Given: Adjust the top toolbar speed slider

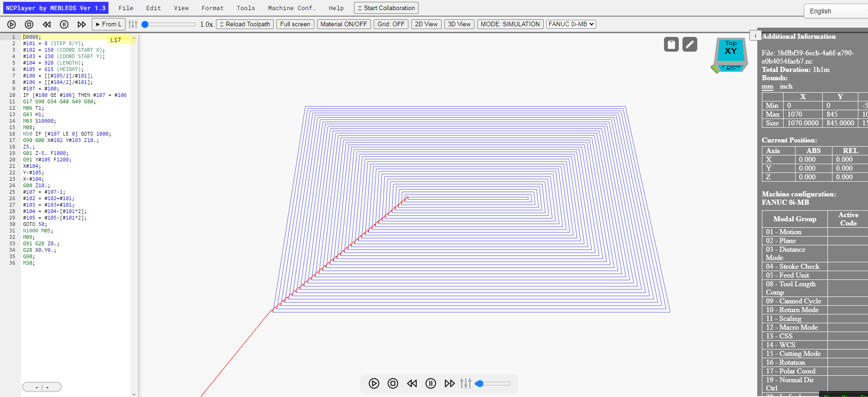Looking at the screenshot, I should (169, 24).
